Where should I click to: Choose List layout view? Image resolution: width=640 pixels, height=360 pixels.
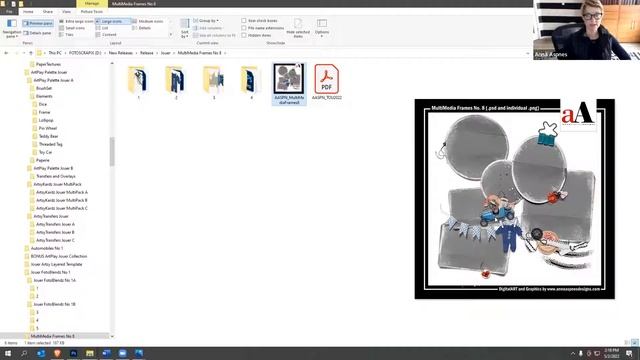click(x=102, y=28)
